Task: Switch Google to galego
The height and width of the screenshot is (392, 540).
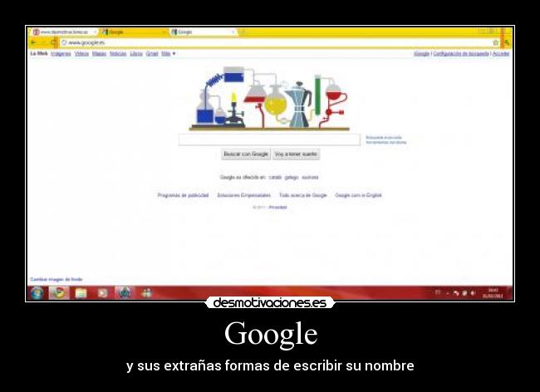Action: (292, 177)
